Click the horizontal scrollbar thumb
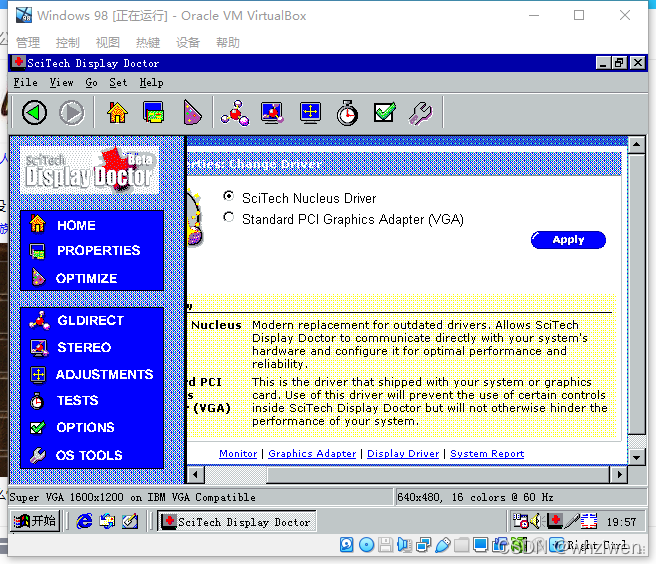The width and height of the screenshot is (656, 564). 438,475
